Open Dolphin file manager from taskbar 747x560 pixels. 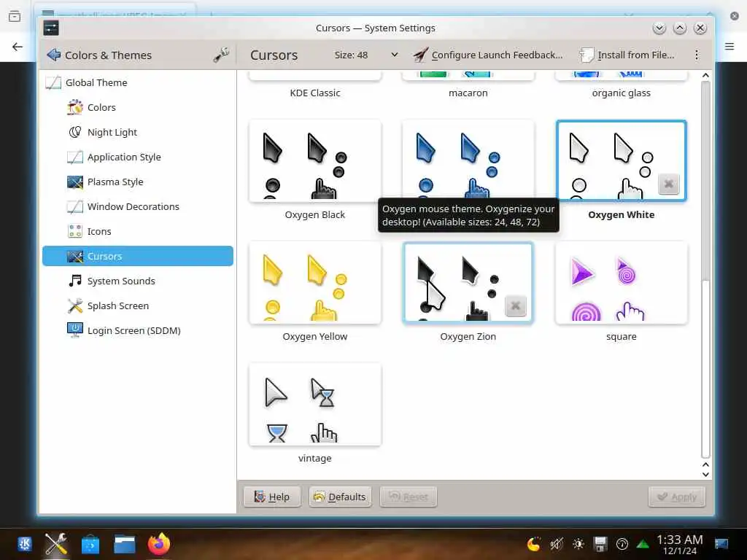click(x=125, y=544)
